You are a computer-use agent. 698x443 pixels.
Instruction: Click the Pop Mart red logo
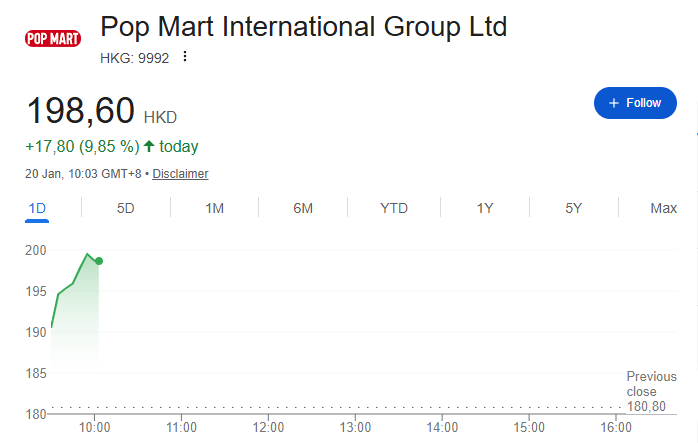tap(52, 40)
